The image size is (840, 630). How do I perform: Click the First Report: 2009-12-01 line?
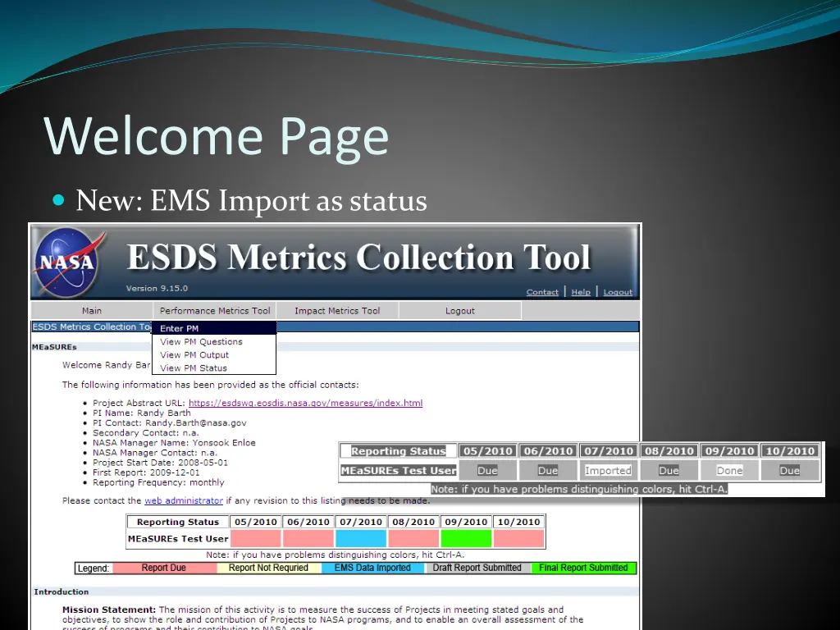146,472
